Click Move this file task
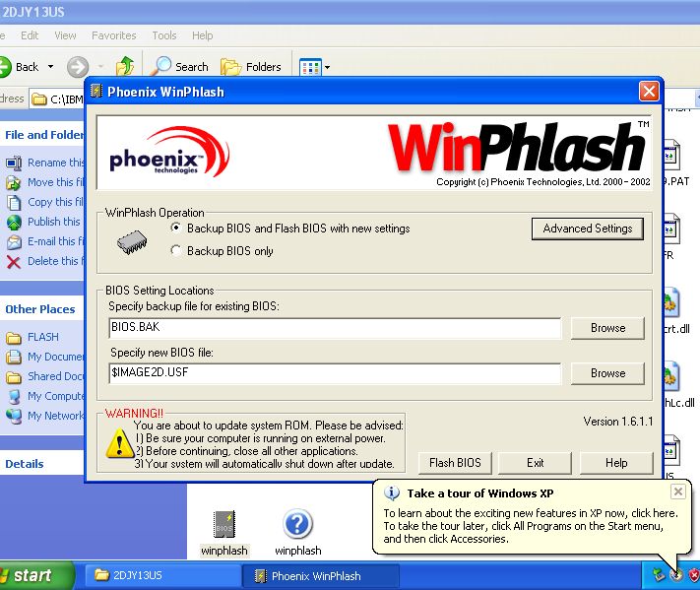 45,182
